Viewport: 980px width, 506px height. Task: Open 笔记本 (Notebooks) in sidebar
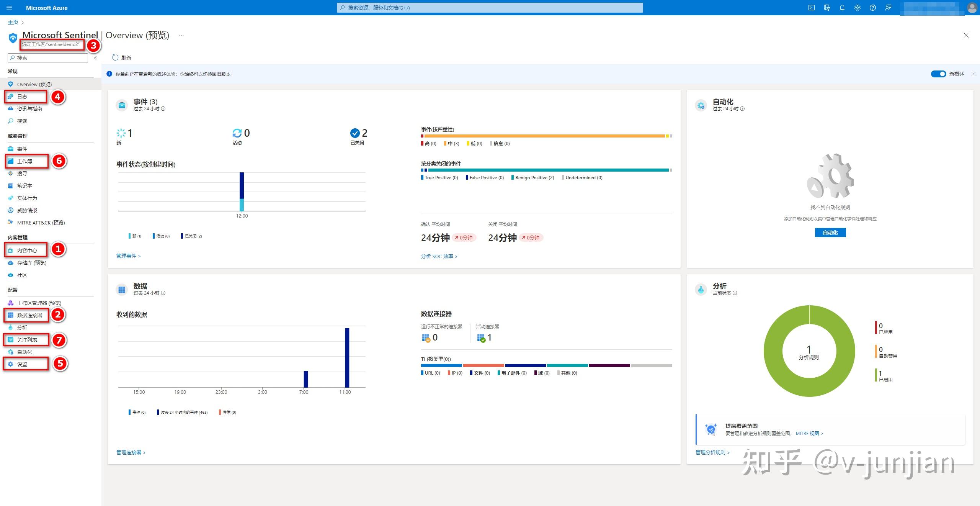pyautogui.click(x=24, y=185)
